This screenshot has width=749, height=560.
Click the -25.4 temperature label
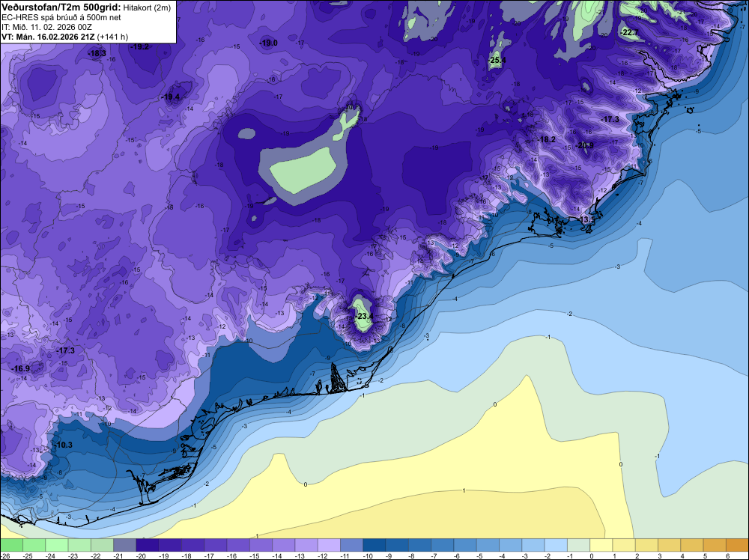click(497, 61)
